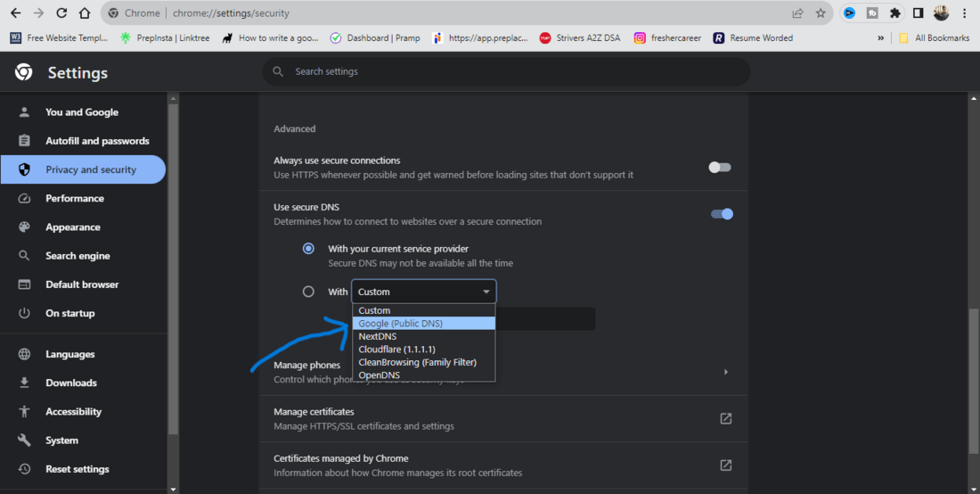Image resolution: width=980 pixels, height=494 pixels.
Task: Open You and Google settings
Action: (x=83, y=112)
